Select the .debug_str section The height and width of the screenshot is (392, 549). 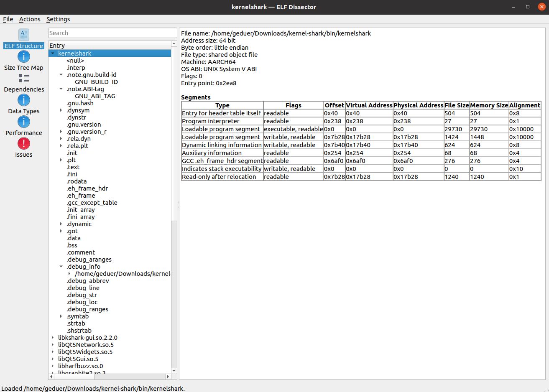[82, 295]
